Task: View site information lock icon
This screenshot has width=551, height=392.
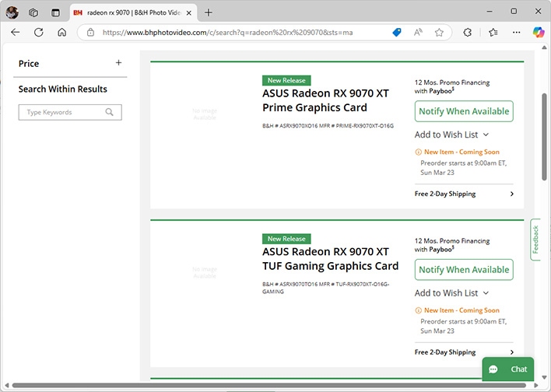Action: tap(90, 33)
